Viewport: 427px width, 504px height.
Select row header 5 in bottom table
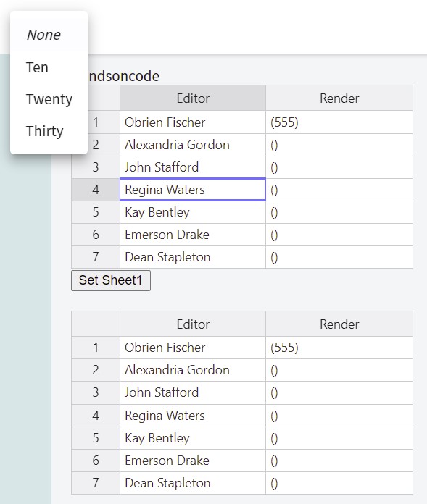(x=96, y=438)
